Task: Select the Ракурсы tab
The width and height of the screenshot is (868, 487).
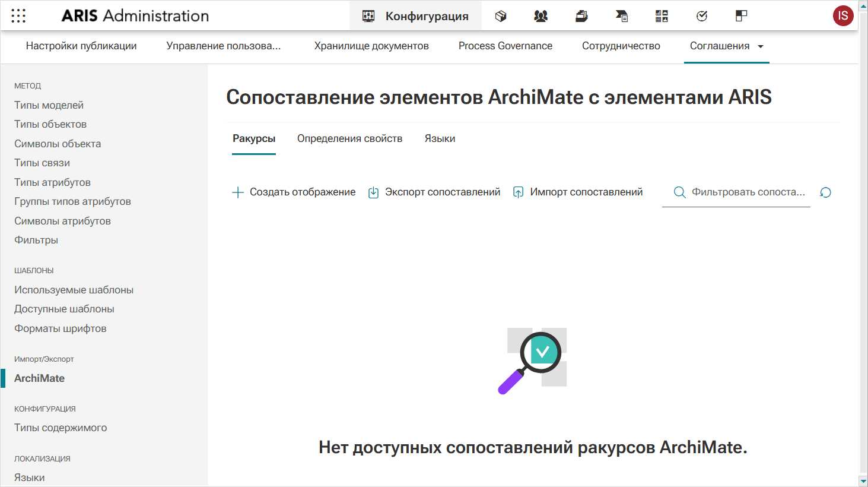Action: click(254, 139)
